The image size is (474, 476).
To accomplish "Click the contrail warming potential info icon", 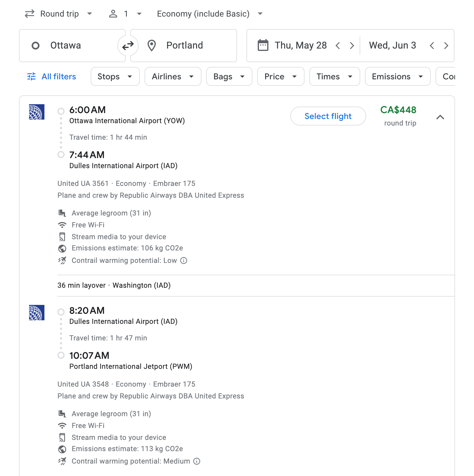I will coord(184,261).
